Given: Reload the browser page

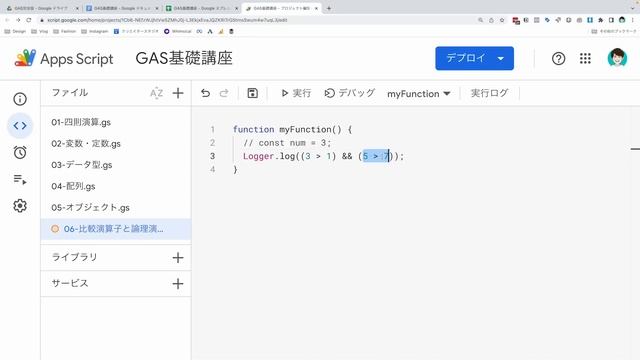Looking at the screenshot, I should click(x=29, y=20).
